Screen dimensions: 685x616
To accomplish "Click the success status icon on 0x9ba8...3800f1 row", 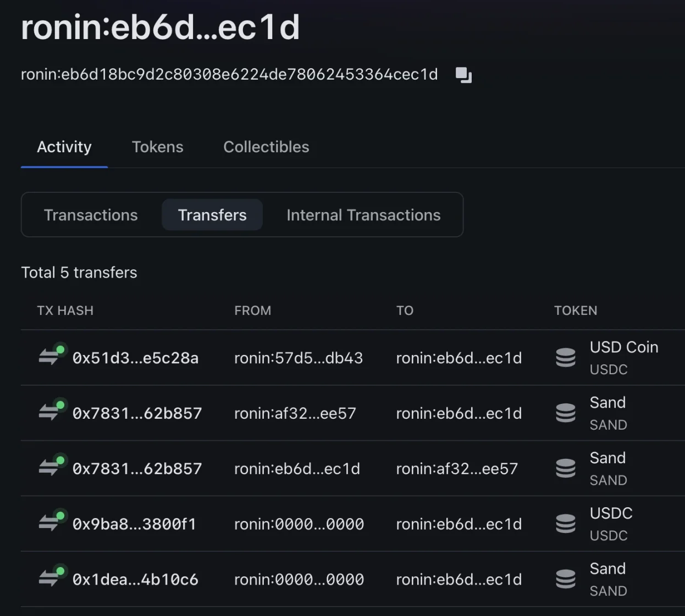I will 60,515.
